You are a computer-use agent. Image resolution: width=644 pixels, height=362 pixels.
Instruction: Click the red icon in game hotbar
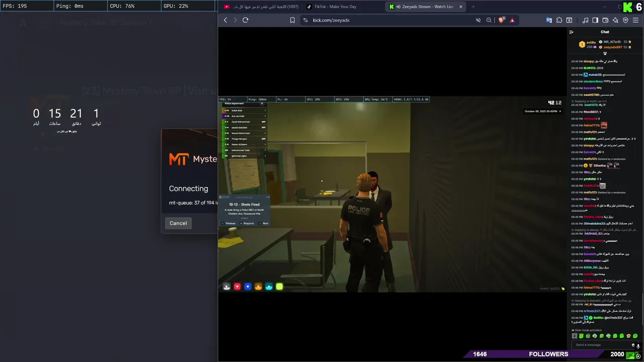237,287
